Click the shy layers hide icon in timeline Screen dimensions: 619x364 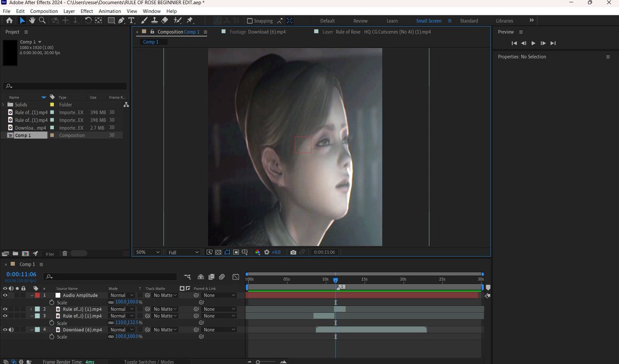tap(201, 277)
